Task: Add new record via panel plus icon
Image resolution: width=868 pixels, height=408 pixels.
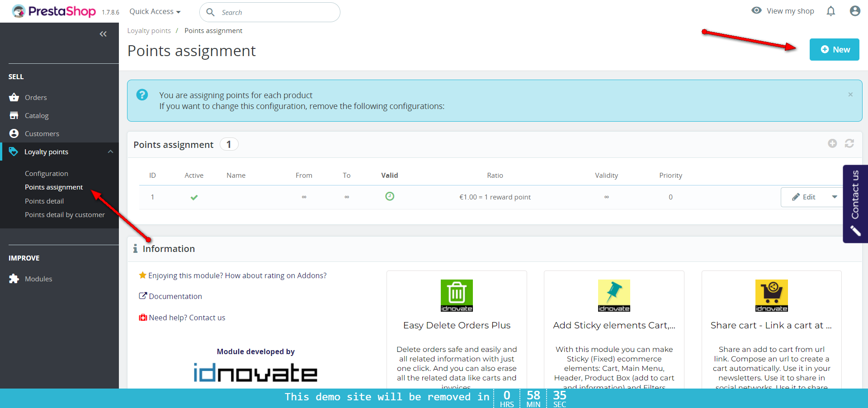Action: pyautogui.click(x=832, y=143)
